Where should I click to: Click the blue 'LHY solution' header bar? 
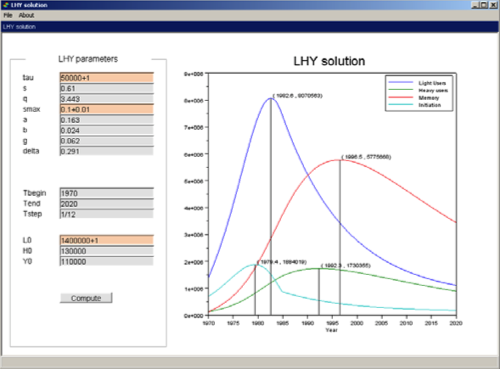coord(250,27)
